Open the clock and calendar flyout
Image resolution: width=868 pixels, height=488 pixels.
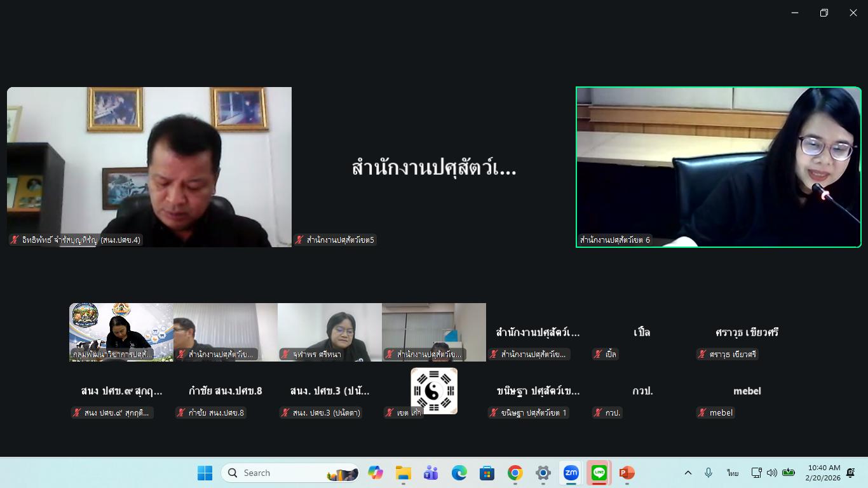(x=824, y=473)
